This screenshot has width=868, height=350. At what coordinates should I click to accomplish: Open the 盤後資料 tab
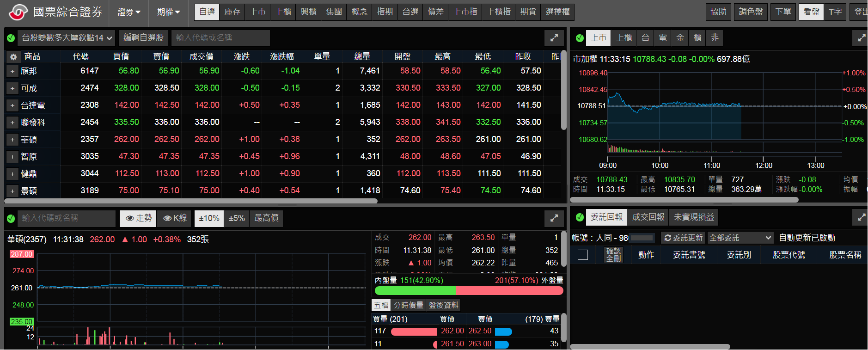(x=443, y=305)
